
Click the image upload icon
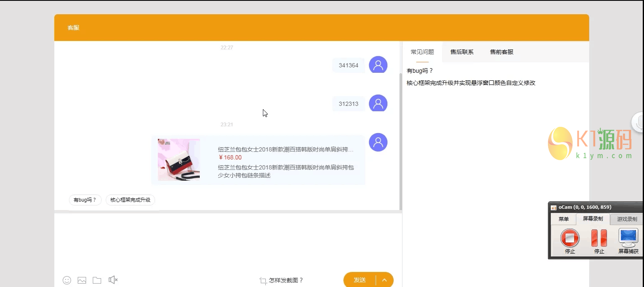(x=82, y=280)
